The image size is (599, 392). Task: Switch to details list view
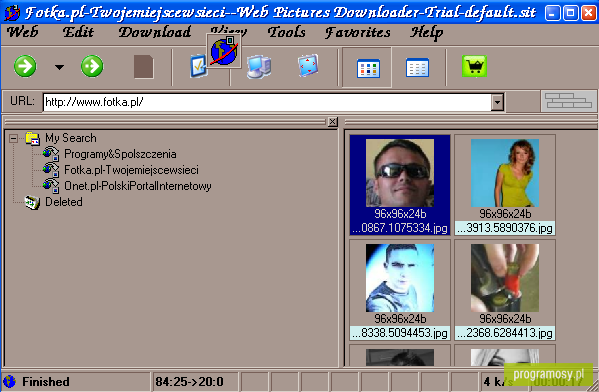point(417,68)
